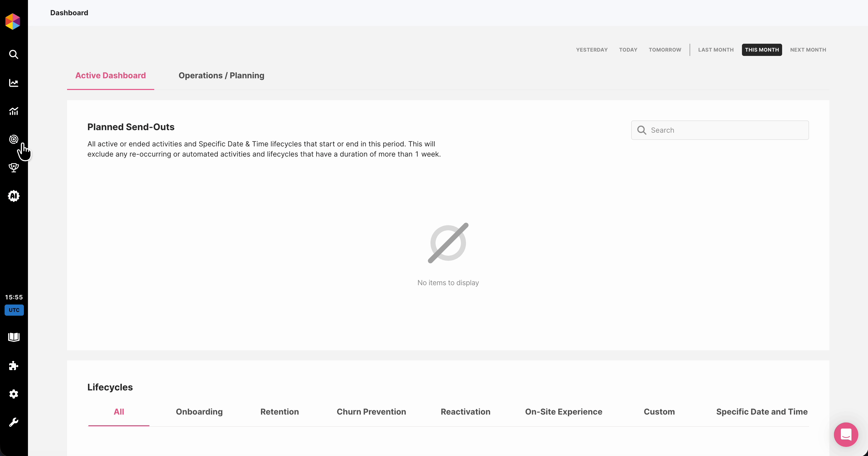Toggle the UTC timezone badge
The height and width of the screenshot is (456, 868).
(14, 310)
